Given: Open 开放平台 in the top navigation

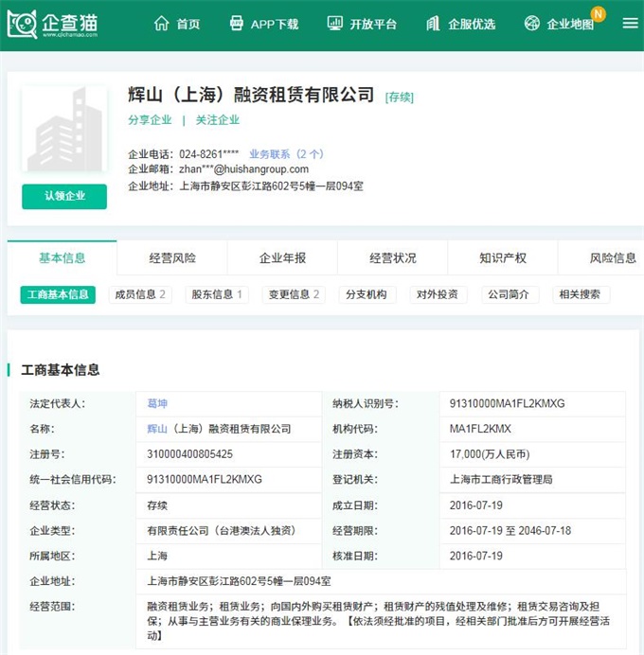Looking at the screenshot, I should tap(373, 25).
